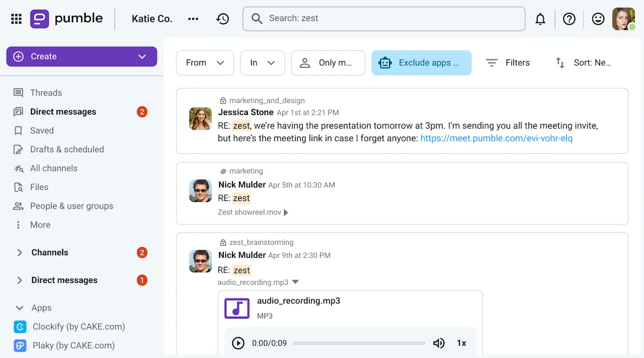The width and height of the screenshot is (644, 358).
Task: Play the audio_recording.mp3 audio
Action: [x=238, y=343]
